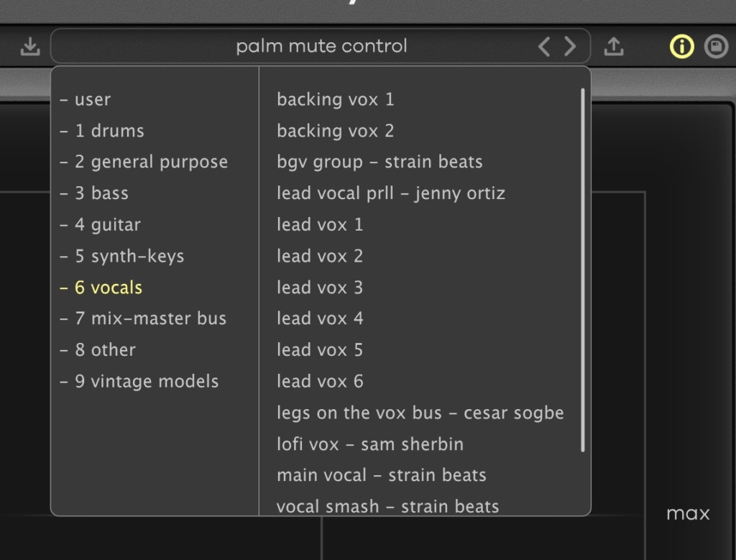Expand the 1 drums preset category
Viewport: 736px width, 560px height.
(x=109, y=131)
